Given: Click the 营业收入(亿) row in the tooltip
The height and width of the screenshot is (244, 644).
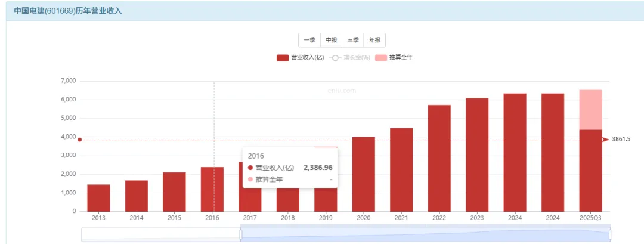Looking at the screenshot, I should [290, 168].
